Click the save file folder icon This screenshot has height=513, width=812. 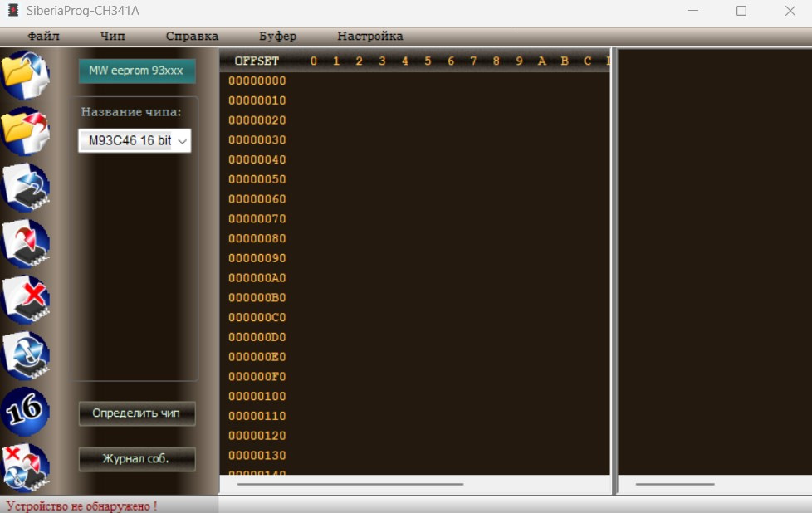(x=25, y=131)
